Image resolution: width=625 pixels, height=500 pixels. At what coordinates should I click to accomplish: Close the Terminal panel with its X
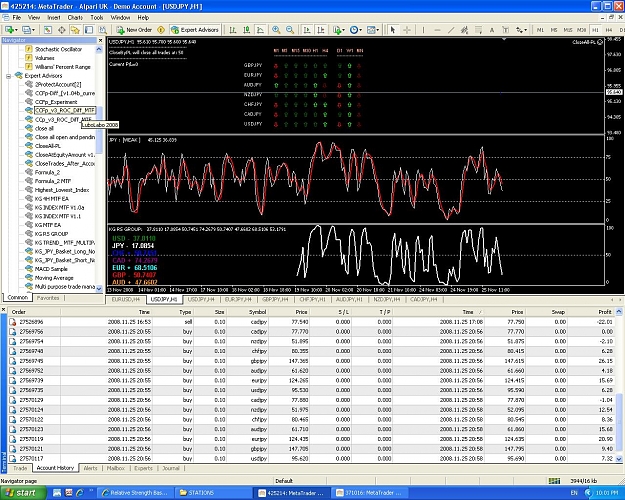(4, 309)
